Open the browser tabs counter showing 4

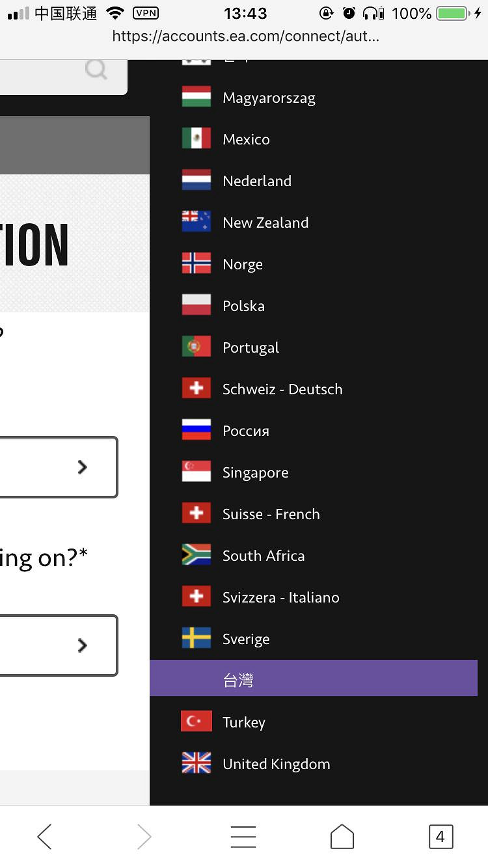(x=440, y=837)
